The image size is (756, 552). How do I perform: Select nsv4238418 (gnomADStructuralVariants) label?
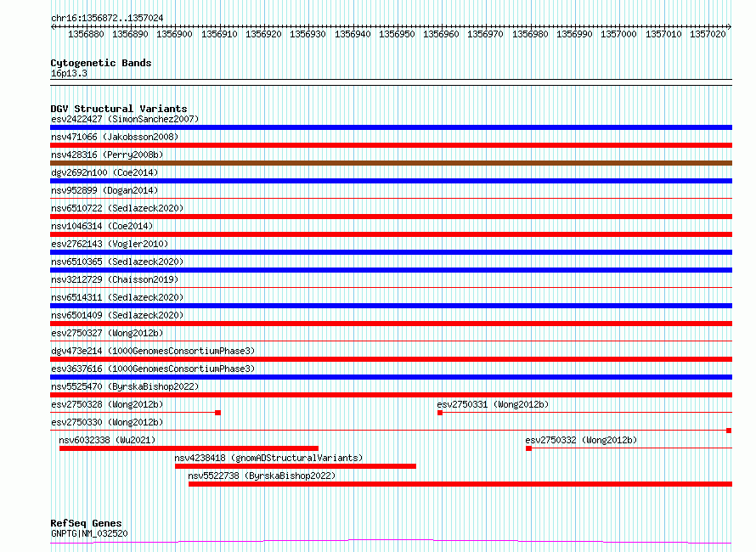(268, 458)
